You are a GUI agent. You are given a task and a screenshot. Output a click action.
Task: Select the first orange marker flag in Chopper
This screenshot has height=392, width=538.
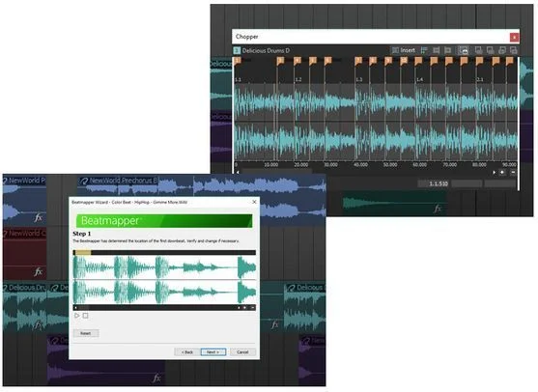point(238,61)
